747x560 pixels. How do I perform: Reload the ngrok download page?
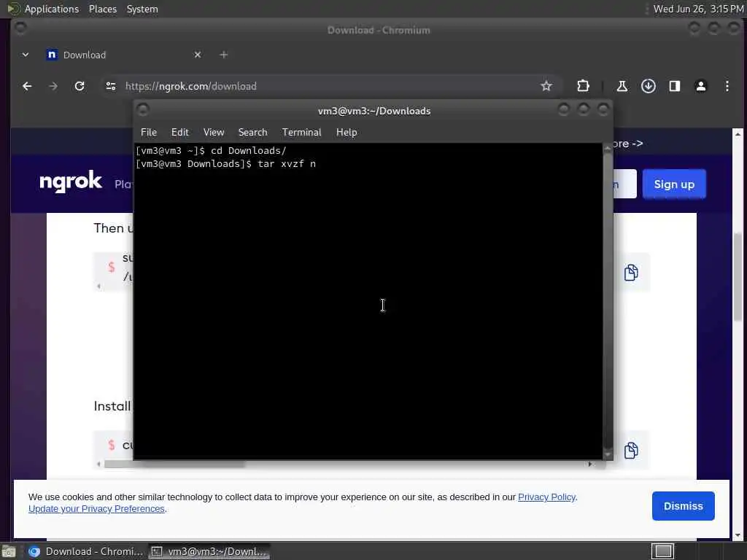tap(80, 86)
